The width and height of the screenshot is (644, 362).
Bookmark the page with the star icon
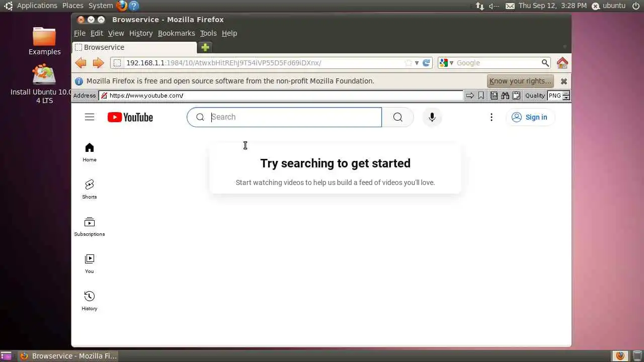click(409, 63)
